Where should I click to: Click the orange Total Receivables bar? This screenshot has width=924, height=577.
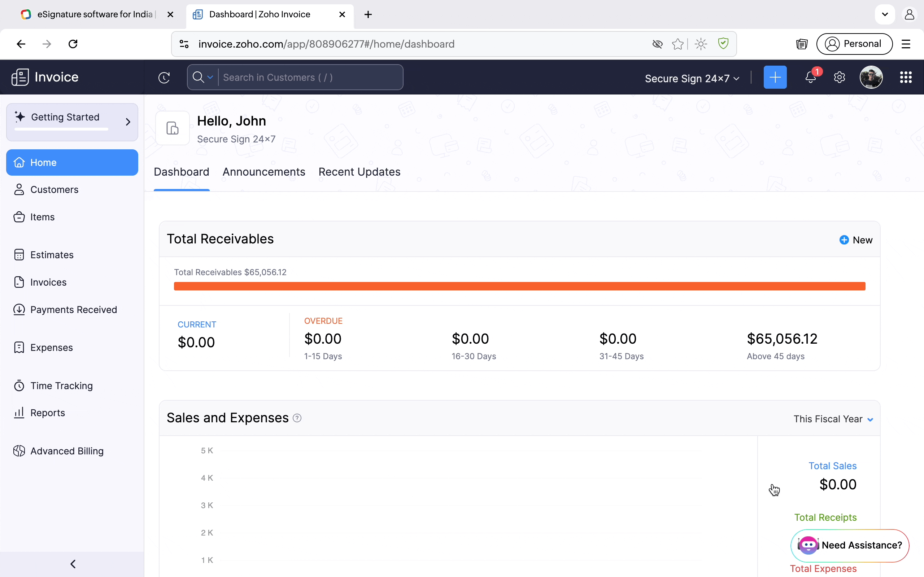[x=519, y=286]
